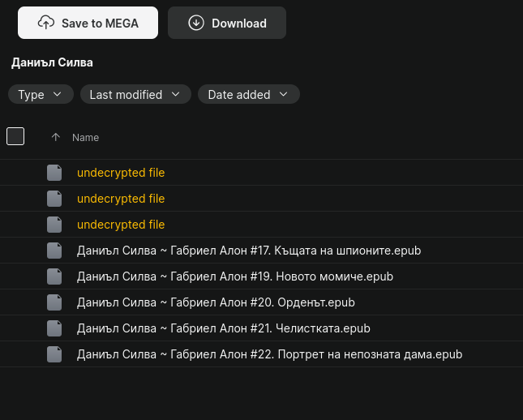Open the Last modified filter dropdown

135,95
